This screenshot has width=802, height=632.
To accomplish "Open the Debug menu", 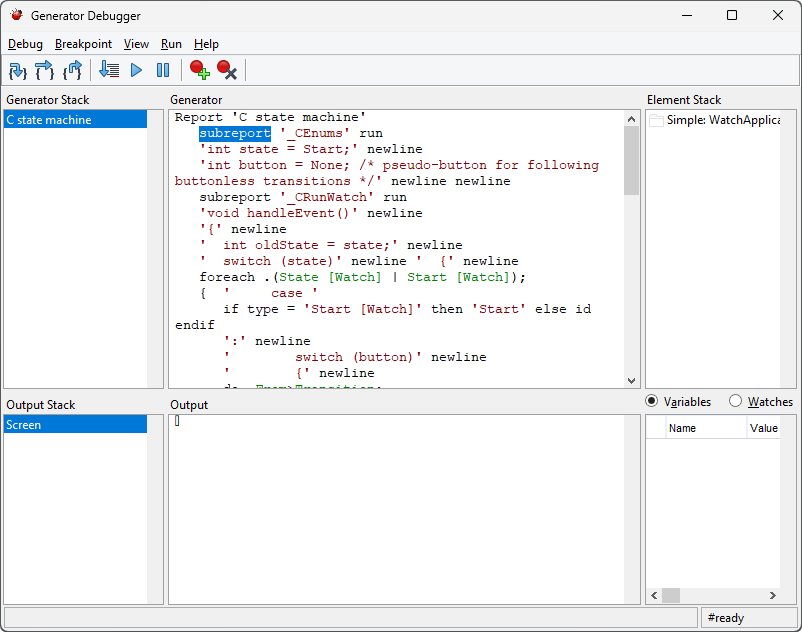I will pos(24,44).
